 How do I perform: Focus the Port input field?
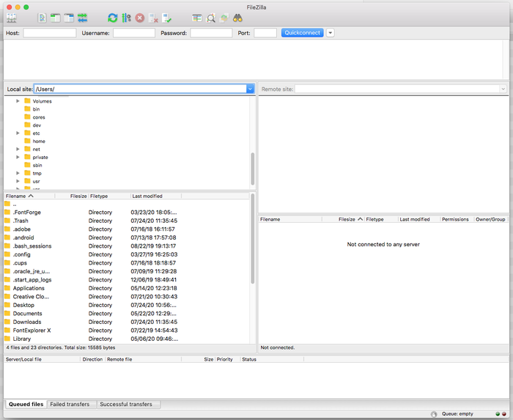(265, 33)
